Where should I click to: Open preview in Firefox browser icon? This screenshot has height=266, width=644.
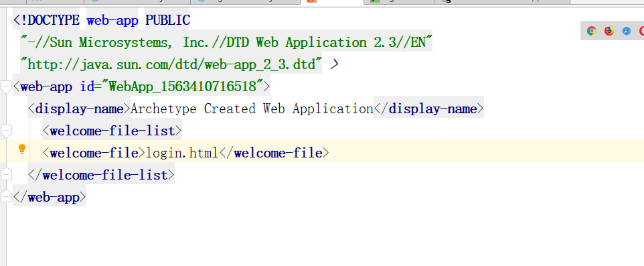coord(609,31)
